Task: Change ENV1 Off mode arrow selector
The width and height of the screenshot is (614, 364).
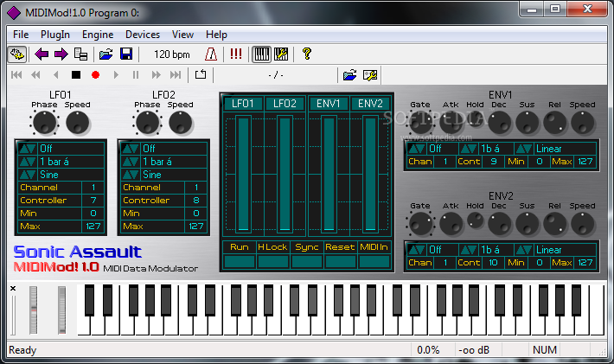Action: 417,149
